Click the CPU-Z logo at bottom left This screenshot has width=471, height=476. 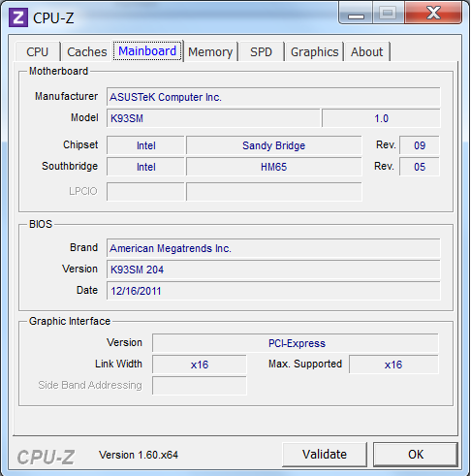(x=46, y=457)
